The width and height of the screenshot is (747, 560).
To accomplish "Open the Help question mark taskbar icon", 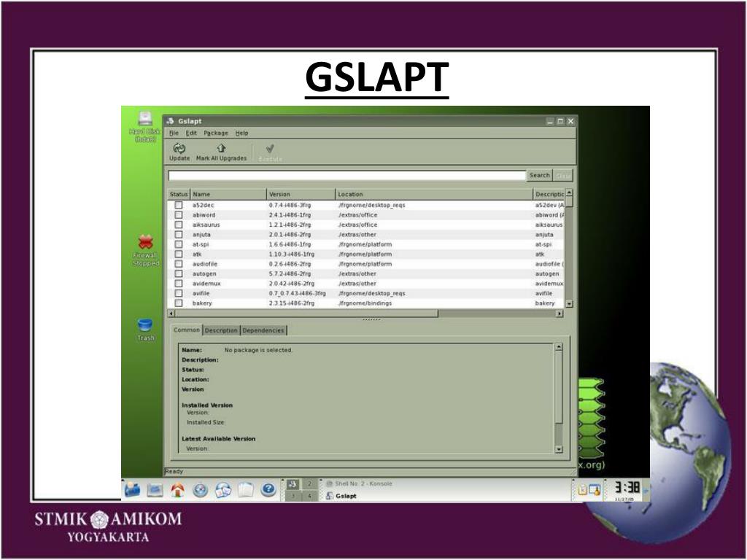I will [x=268, y=489].
